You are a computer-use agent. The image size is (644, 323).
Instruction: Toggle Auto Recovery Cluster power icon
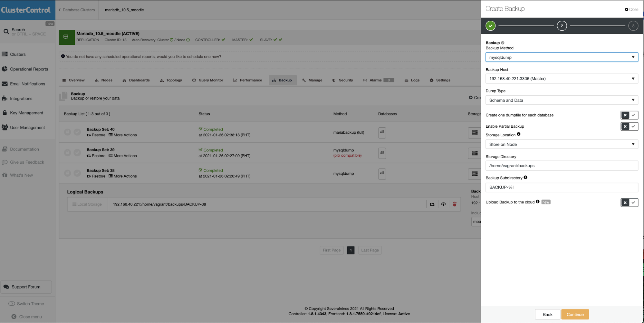(172, 40)
